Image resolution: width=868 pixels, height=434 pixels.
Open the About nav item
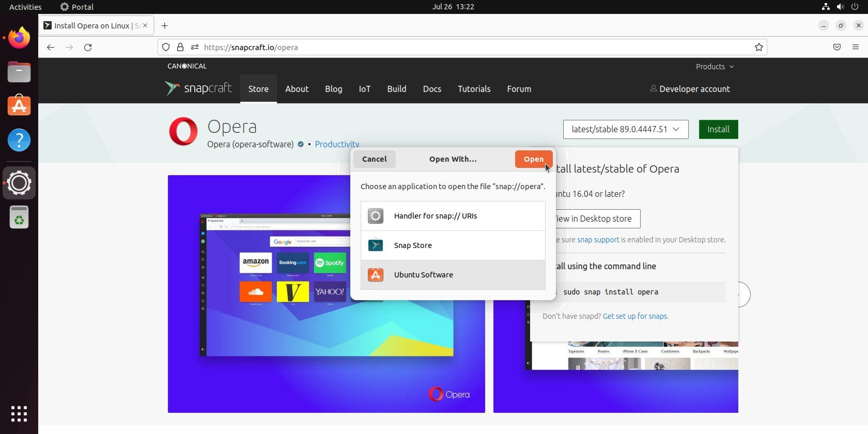coord(297,89)
